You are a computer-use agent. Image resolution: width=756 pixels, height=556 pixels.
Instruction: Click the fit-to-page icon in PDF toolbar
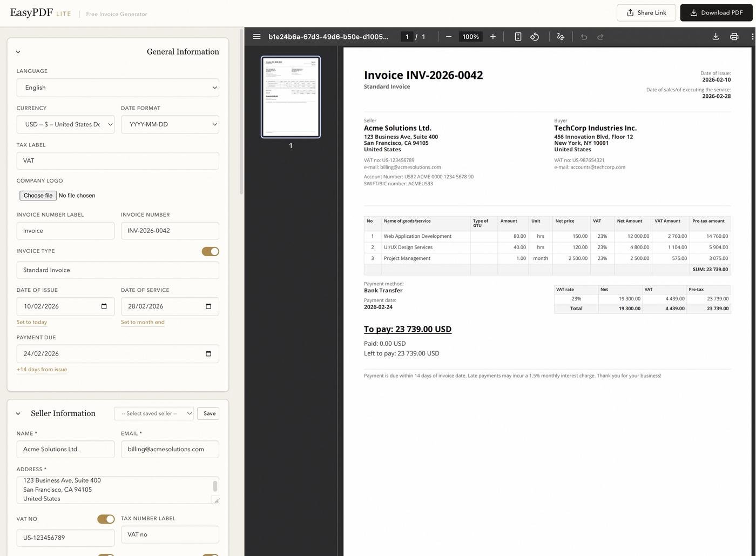click(x=518, y=37)
